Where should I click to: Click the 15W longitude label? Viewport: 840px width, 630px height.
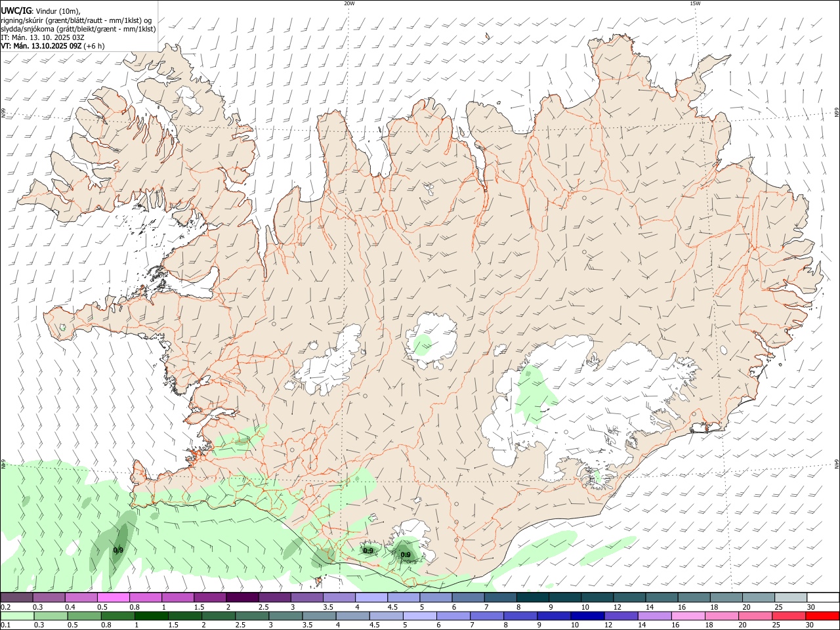pos(695,3)
